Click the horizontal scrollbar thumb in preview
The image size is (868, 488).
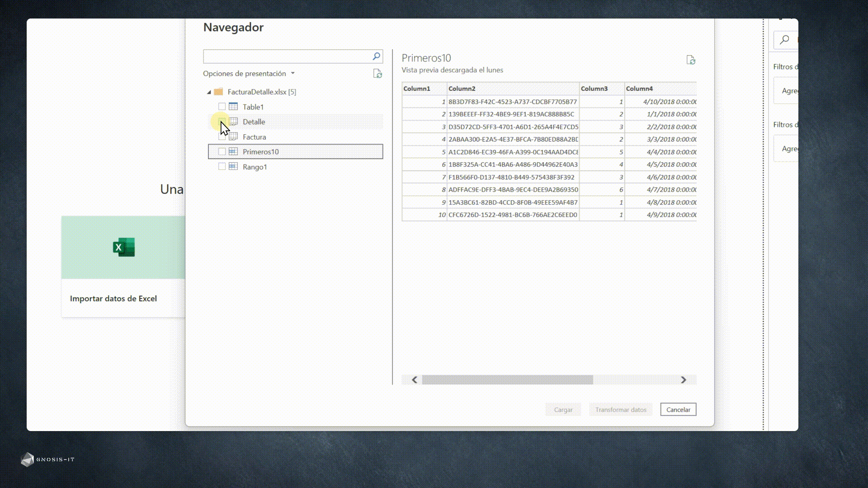(x=507, y=380)
